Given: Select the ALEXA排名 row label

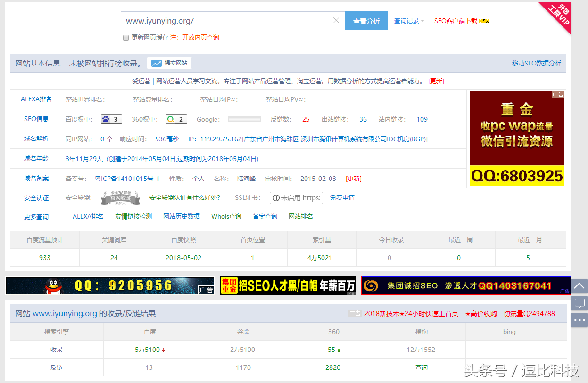Looking at the screenshot, I should (x=36, y=99).
